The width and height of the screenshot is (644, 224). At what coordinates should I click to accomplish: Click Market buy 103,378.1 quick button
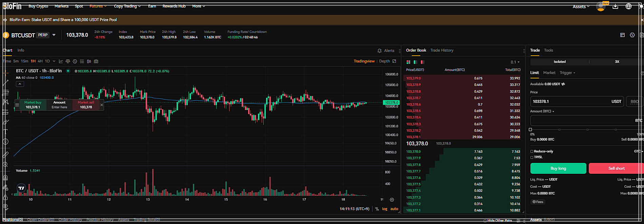33,105
